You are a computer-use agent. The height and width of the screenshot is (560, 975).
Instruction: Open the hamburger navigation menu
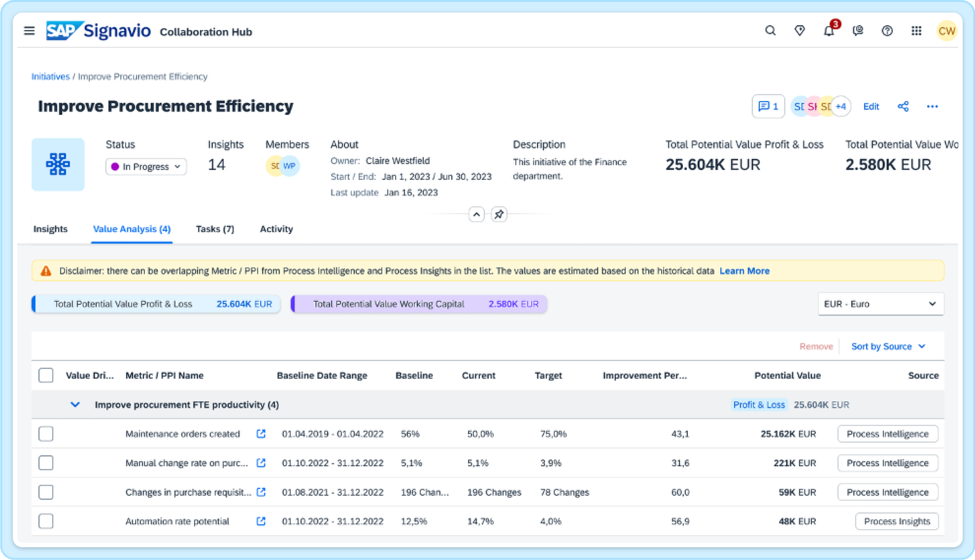click(29, 30)
